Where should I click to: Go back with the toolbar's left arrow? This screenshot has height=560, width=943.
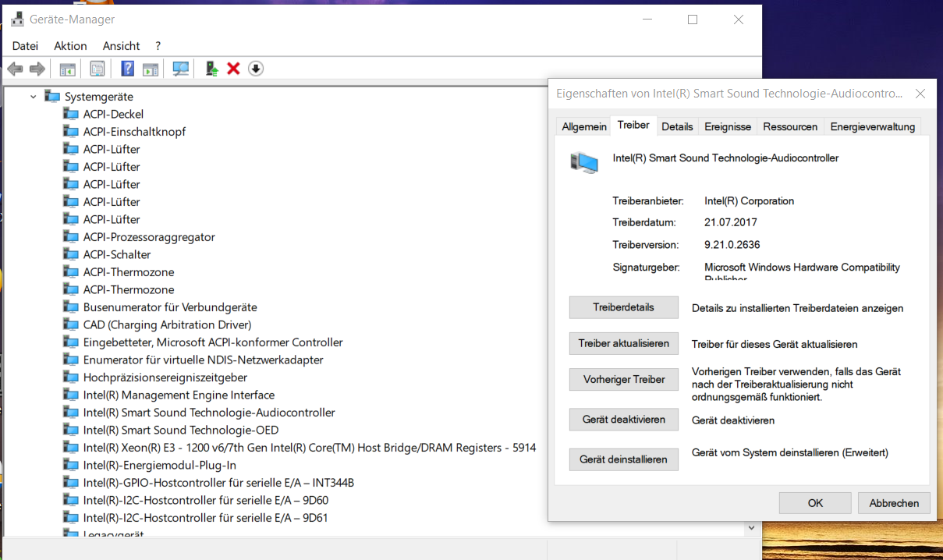click(x=15, y=69)
